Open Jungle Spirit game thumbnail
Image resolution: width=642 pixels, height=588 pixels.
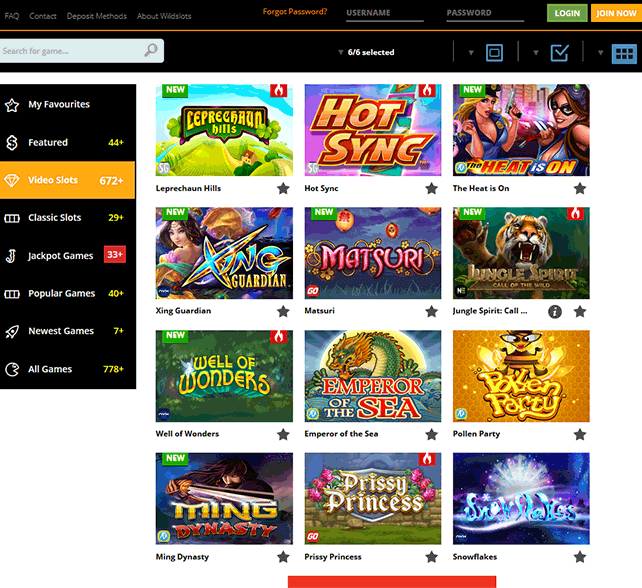click(521, 253)
